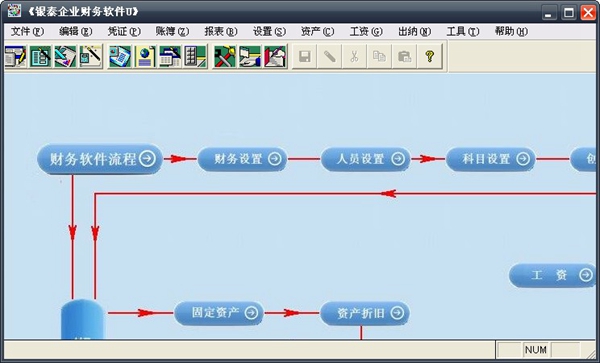This screenshot has width=600, height=363.
Task: Click the window-with-pencil toolbar icon
Action: point(15,57)
